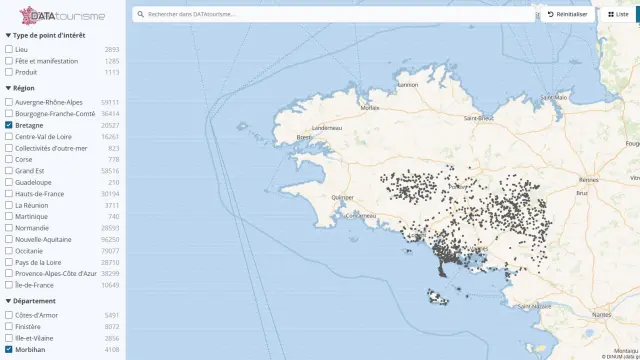640x360 pixels.
Task: Uncheck the Morbihan department checkbox
Action: pos(9,349)
